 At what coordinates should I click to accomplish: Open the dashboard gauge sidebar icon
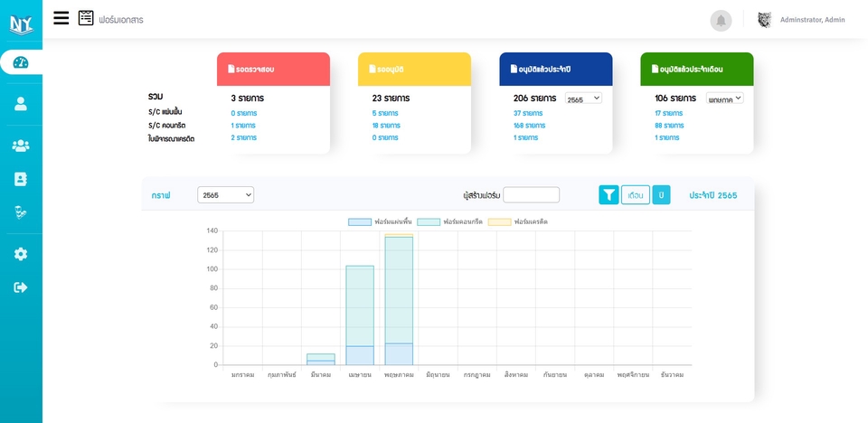click(21, 62)
